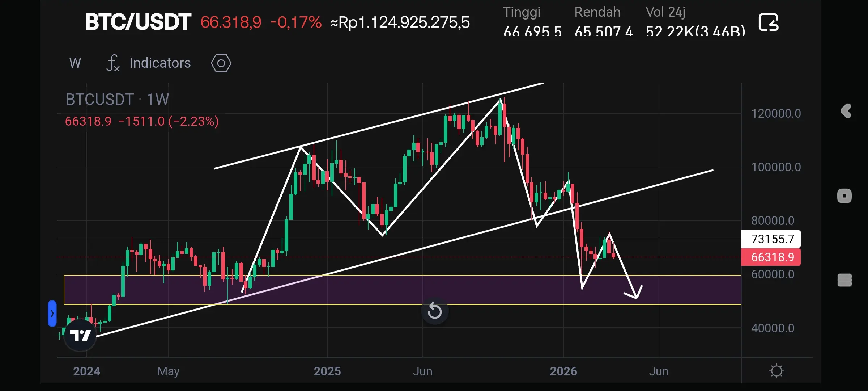Click the 66318.9 current price label

click(771, 257)
